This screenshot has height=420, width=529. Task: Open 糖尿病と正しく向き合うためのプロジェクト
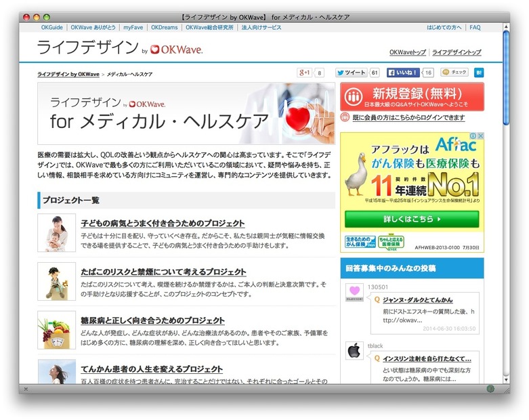point(153,320)
